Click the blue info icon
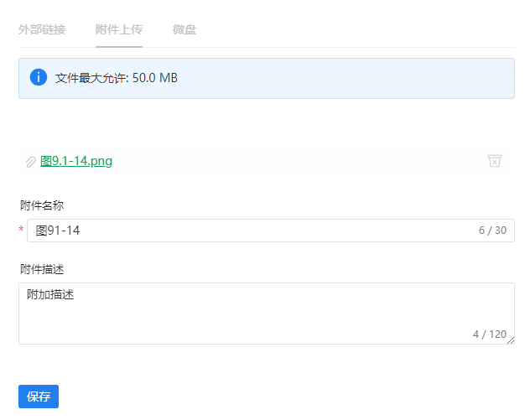This screenshot has width=530, height=420. pyautogui.click(x=39, y=78)
